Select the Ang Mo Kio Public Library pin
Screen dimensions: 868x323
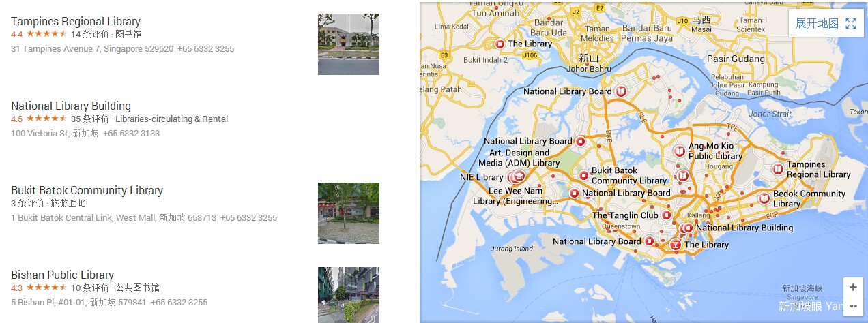coord(679,151)
